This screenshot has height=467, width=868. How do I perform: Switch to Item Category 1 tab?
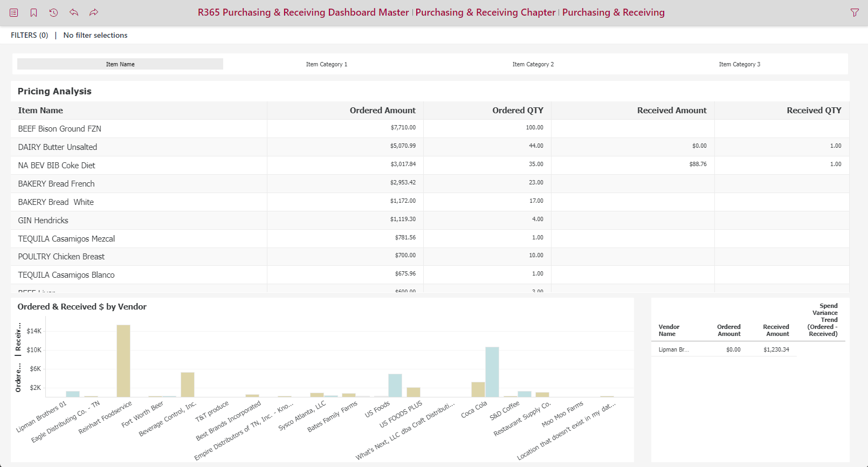click(327, 64)
